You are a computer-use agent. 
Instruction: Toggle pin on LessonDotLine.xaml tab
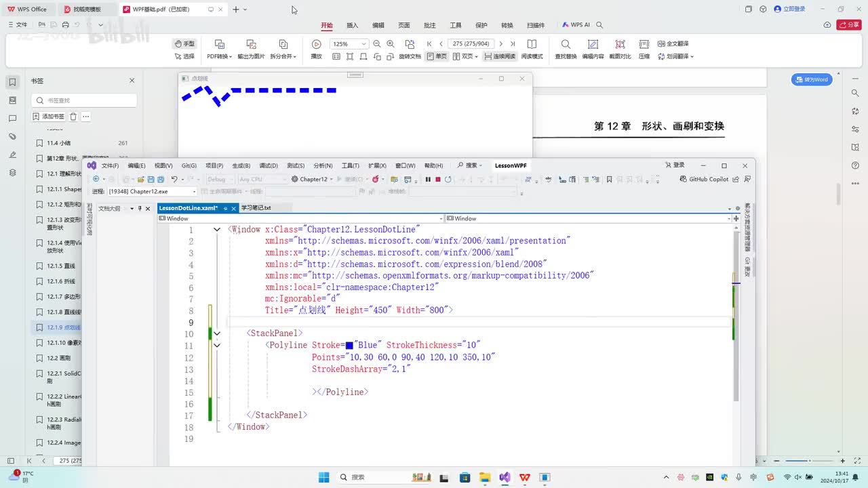[225, 208]
